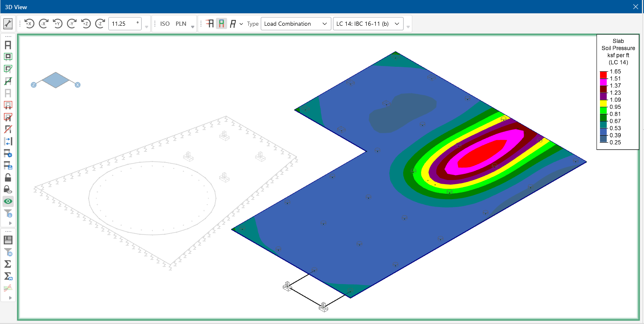Toggle the loads display icon with red arrows
This screenshot has width=644, height=324.
[x=210, y=24]
